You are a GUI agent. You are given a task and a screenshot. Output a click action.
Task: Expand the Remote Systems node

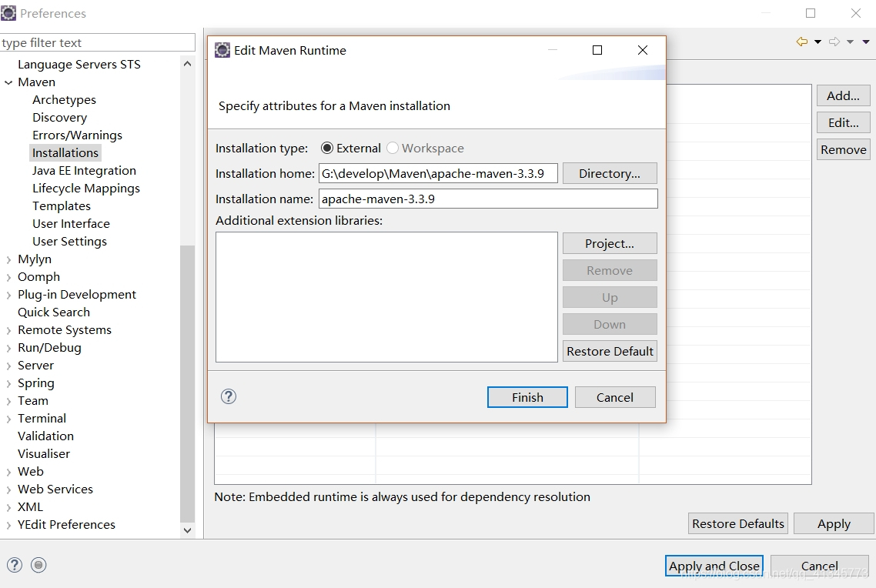(x=8, y=331)
